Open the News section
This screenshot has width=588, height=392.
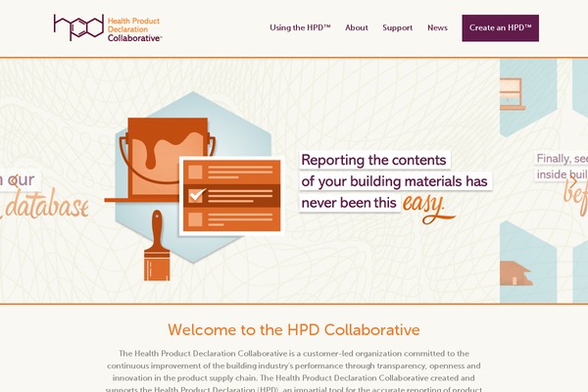coord(437,27)
